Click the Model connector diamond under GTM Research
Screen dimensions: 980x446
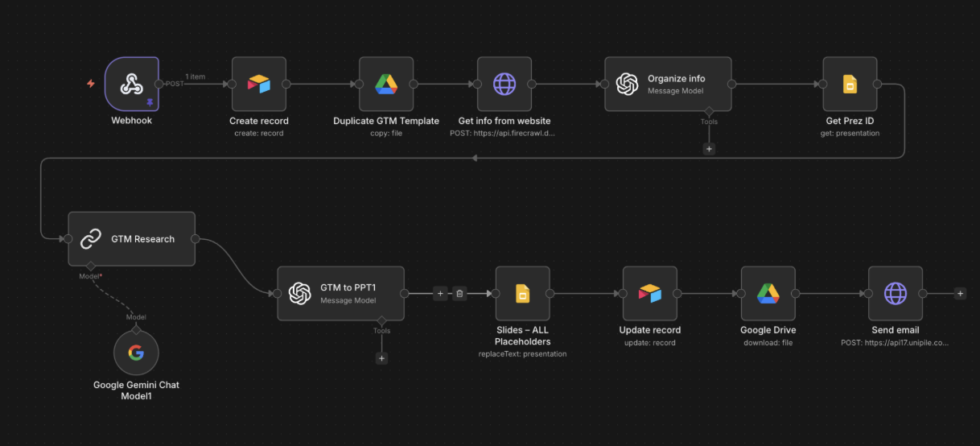point(91,266)
